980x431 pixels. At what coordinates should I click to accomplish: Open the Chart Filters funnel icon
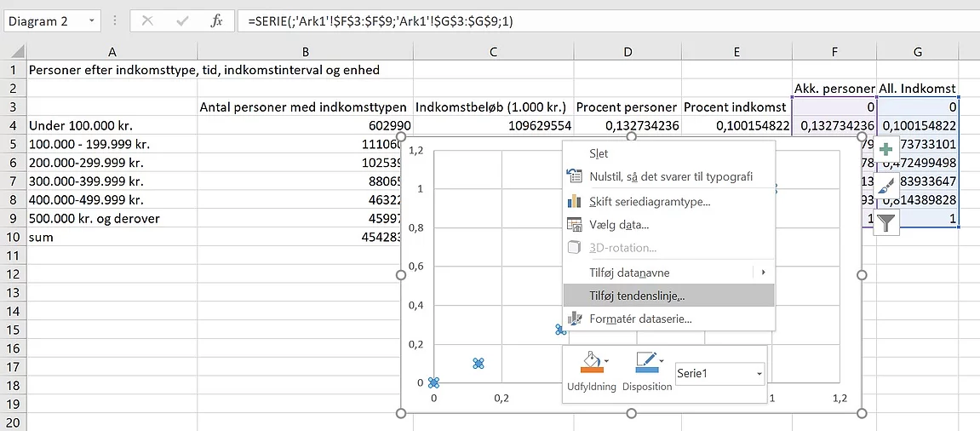885,222
